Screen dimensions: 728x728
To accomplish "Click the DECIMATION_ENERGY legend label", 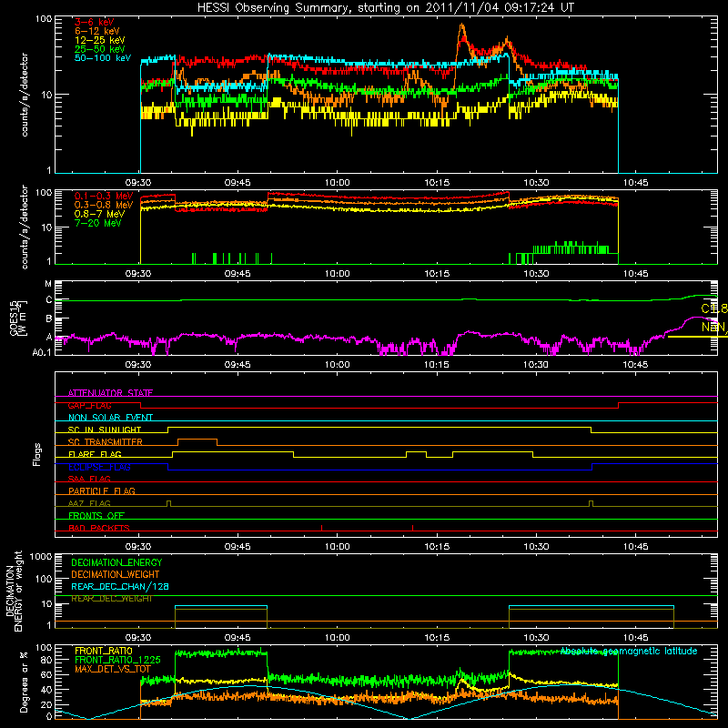I will tap(116, 562).
